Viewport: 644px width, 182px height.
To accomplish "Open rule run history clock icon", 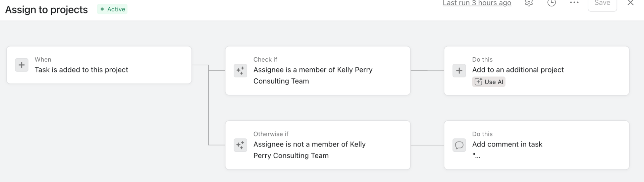I will tap(551, 3).
